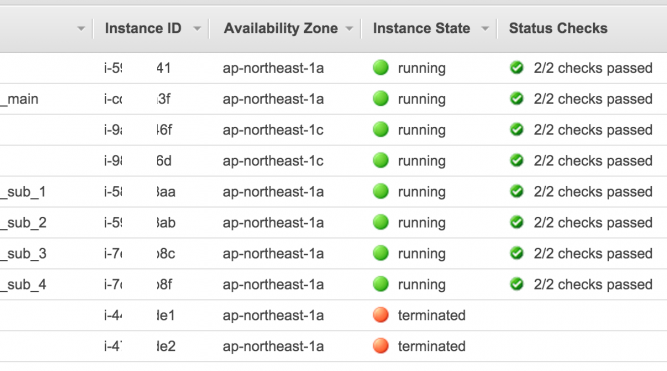Click the terminated text in the e2 row

[x=432, y=346]
